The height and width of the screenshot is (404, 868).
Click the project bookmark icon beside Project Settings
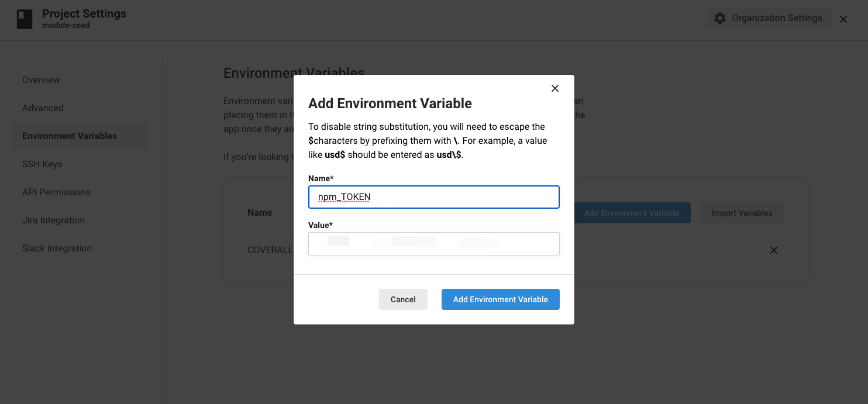coord(25,19)
